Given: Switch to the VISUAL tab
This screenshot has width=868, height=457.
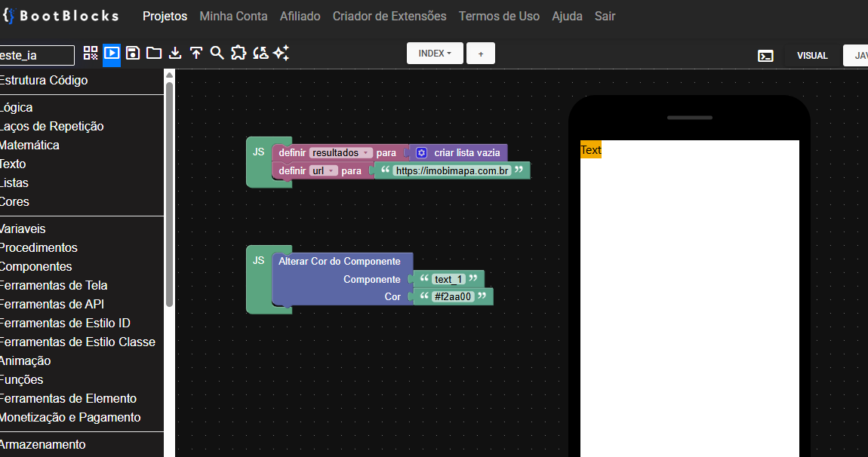Looking at the screenshot, I should 812,55.
